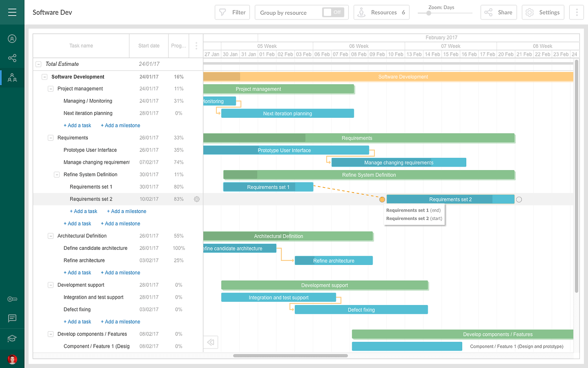Open the column options menu in the table header
The height and width of the screenshot is (368, 588).
pyautogui.click(x=196, y=46)
